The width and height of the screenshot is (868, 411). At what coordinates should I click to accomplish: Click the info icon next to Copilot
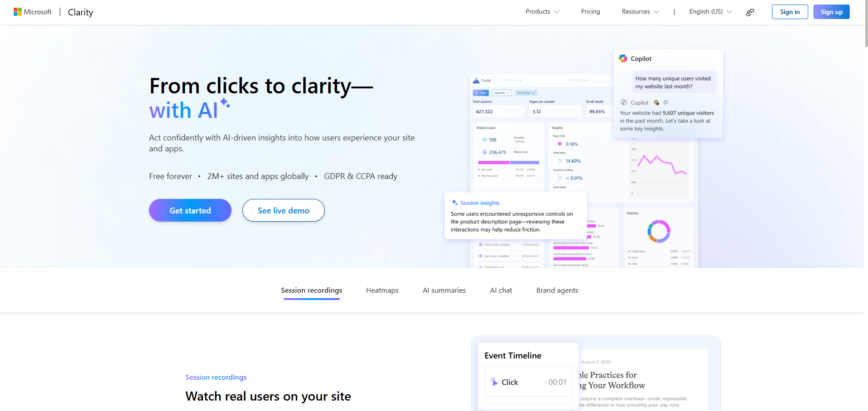click(665, 102)
